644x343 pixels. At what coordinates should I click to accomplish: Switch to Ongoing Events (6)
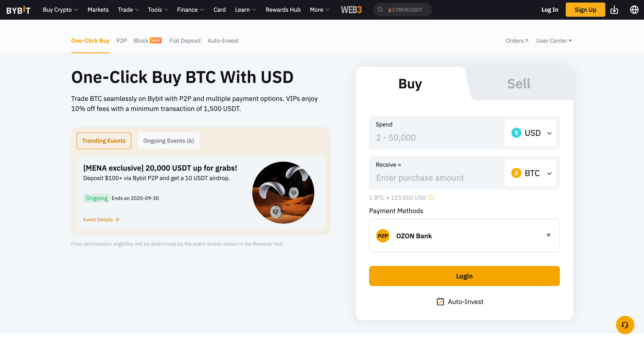(168, 141)
